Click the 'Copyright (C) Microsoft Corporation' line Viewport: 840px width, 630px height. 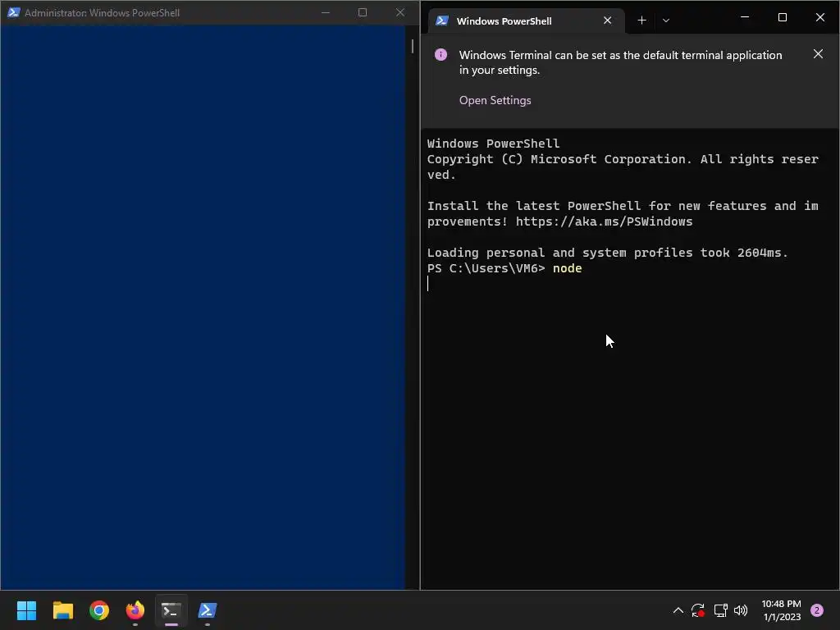(623, 167)
